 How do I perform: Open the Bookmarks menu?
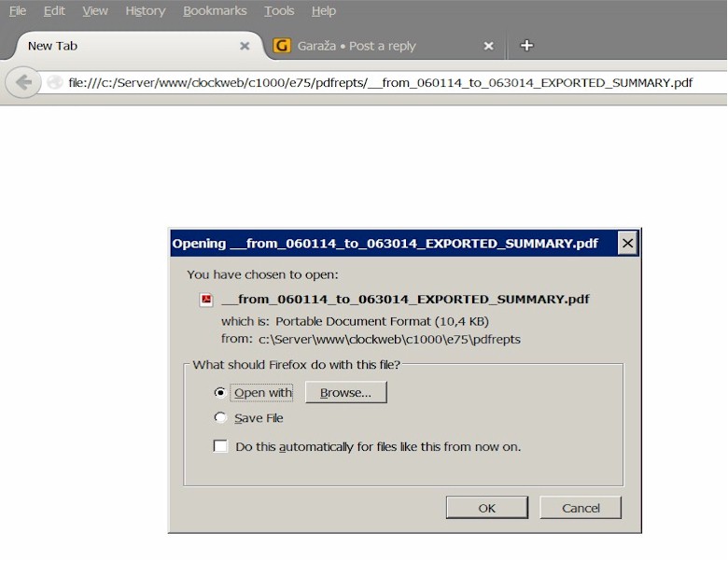[x=215, y=11]
